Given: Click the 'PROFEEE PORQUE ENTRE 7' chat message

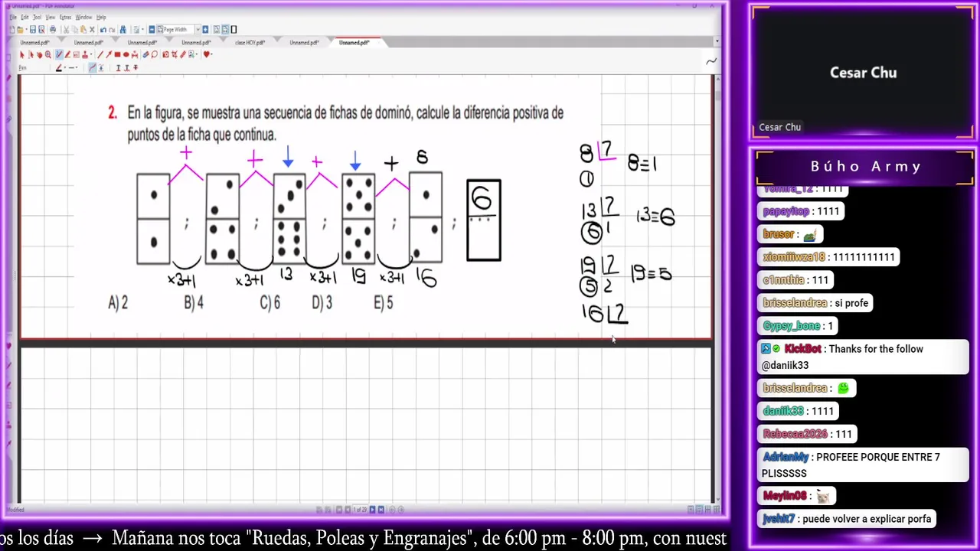Looking at the screenshot, I should 863,465.
